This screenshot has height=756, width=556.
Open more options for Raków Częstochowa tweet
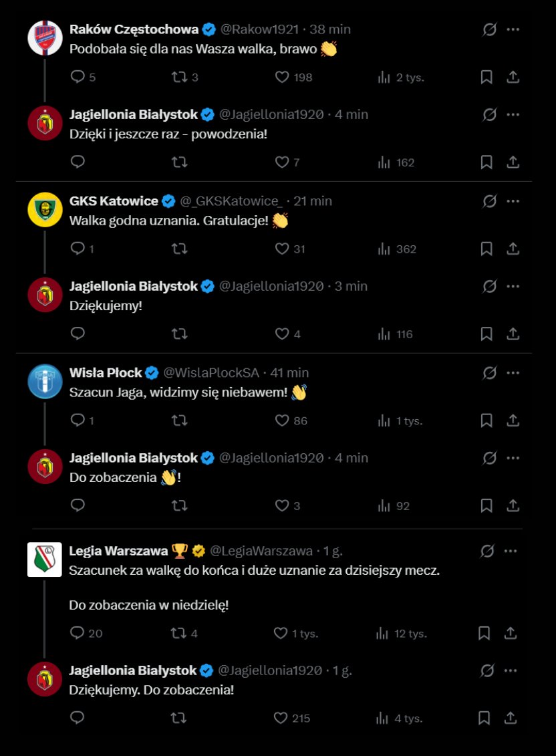[x=513, y=29]
